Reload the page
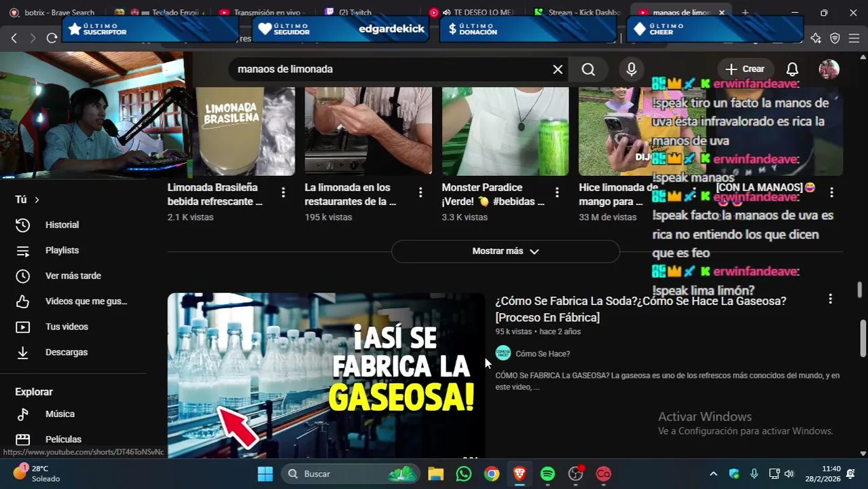The width and height of the screenshot is (868, 489). (52, 38)
